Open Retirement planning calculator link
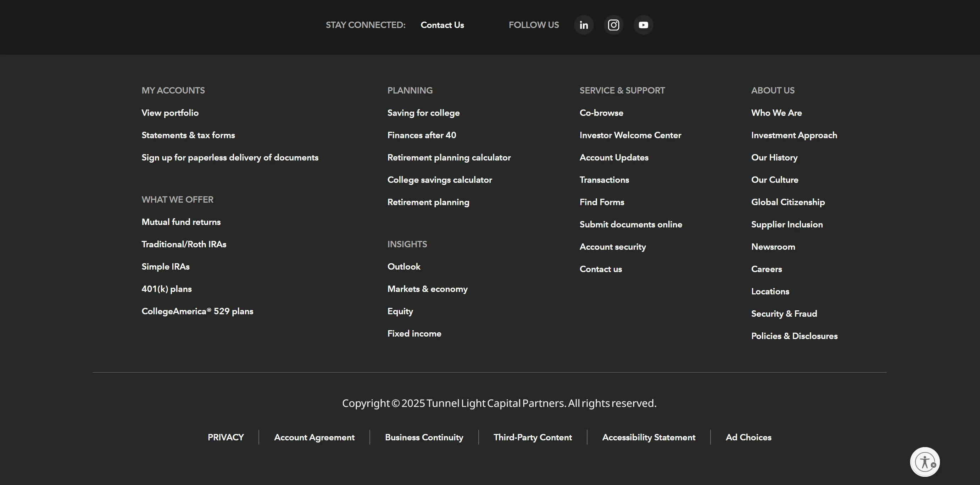This screenshot has width=980, height=485. [449, 157]
